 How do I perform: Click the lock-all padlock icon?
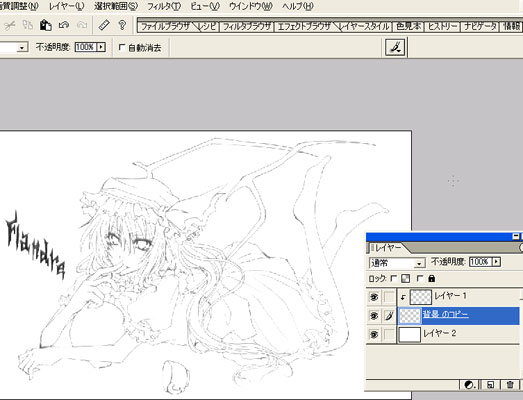pyautogui.click(x=432, y=278)
